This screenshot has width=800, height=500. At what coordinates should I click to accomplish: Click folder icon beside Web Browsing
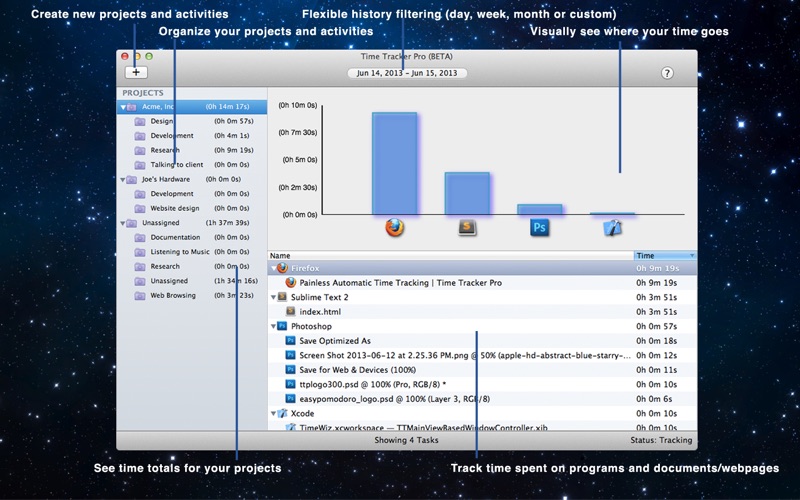tap(140, 296)
